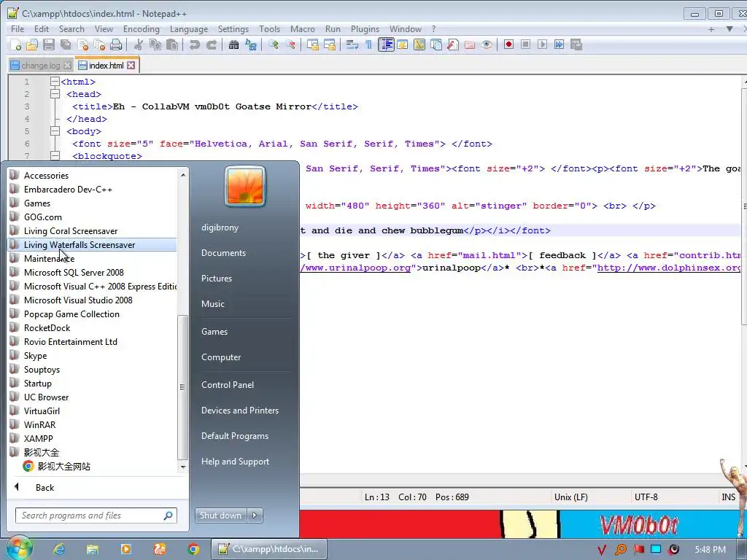Screen dimensions: 747x560
Task: Click UTF-8 encoding in status bar
Action: click(646, 497)
